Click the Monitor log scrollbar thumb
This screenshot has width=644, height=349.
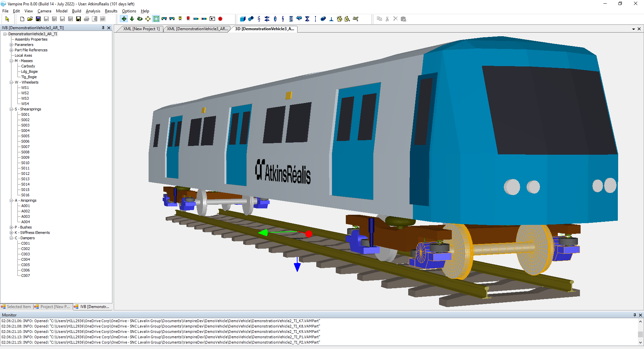pos(640,334)
